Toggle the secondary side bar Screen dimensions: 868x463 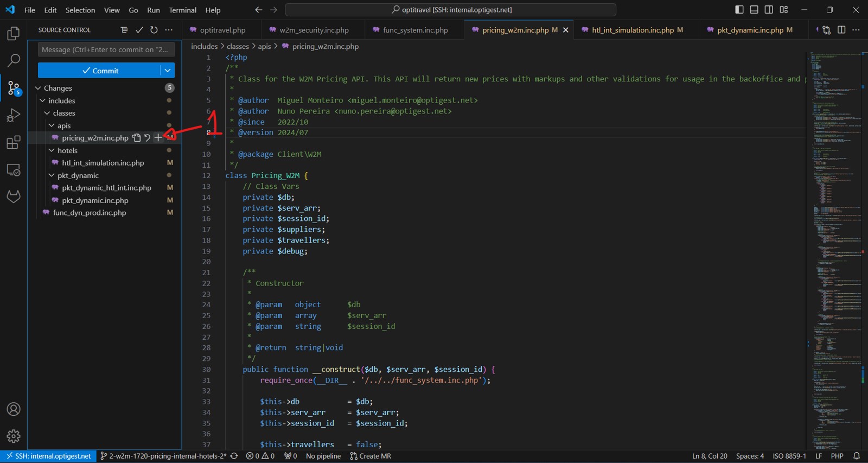[769, 10]
